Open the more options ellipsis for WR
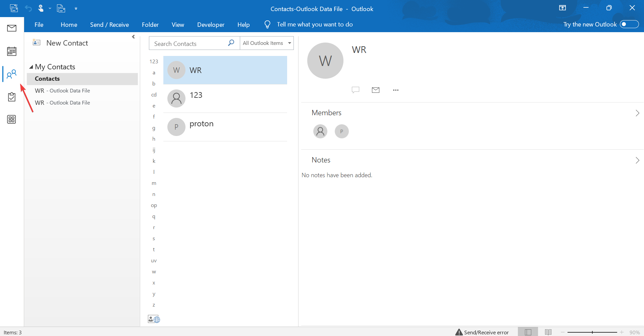 [396, 90]
